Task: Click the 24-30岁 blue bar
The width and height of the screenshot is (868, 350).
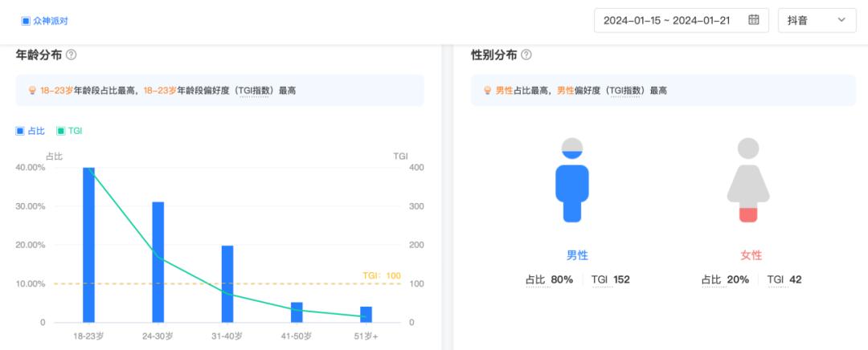Action: (158, 262)
